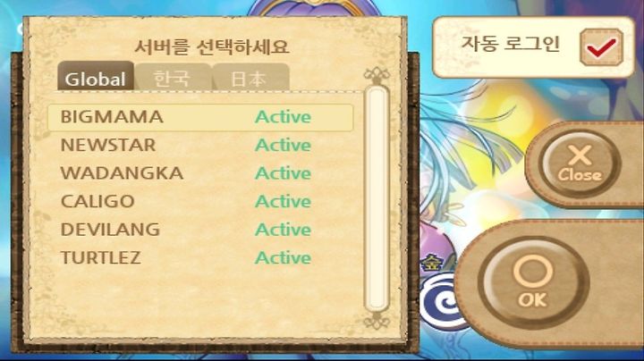
Task: Open the 한국 server tab
Action: pyautogui.click(x=173, y=77)
